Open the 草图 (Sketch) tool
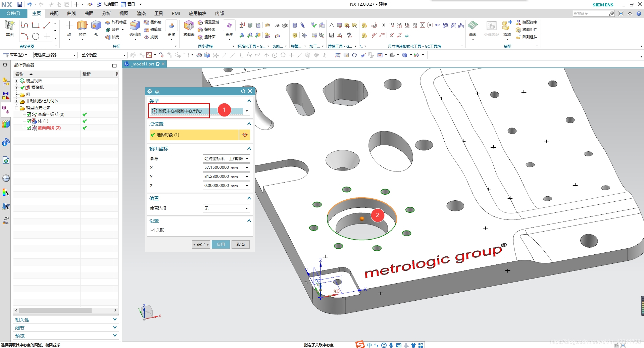Screen dimensions: 644x348 pyautogui.click(x=9, y=28)
